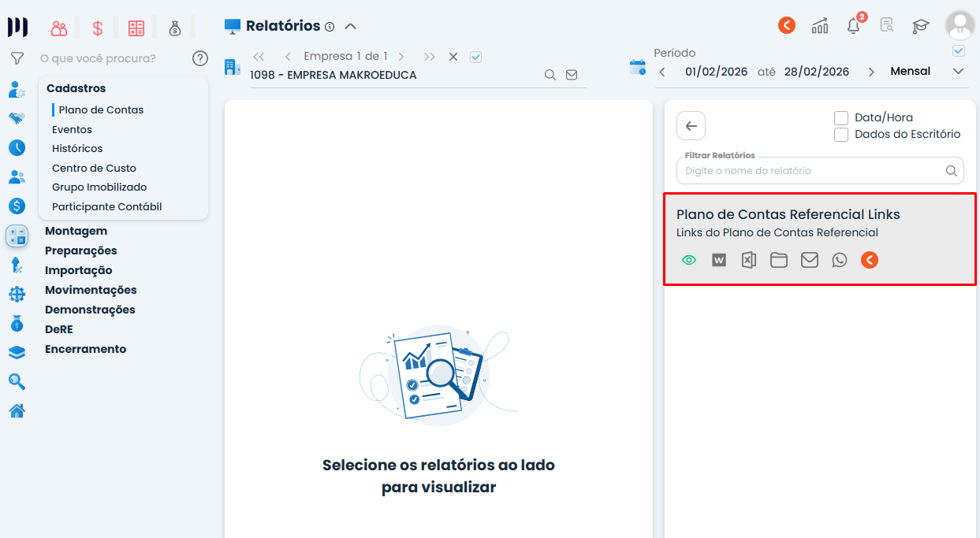Toggle the Dados do Escritório checkbox
The image size is (980, 538).
[x=841, y=134]
